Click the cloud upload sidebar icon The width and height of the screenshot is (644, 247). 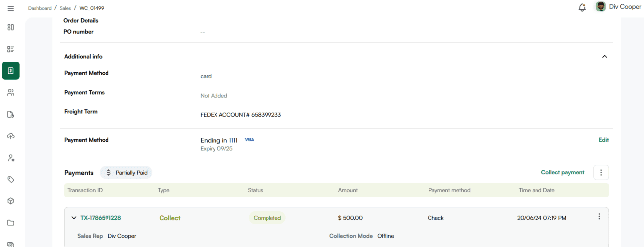(11, 136)
